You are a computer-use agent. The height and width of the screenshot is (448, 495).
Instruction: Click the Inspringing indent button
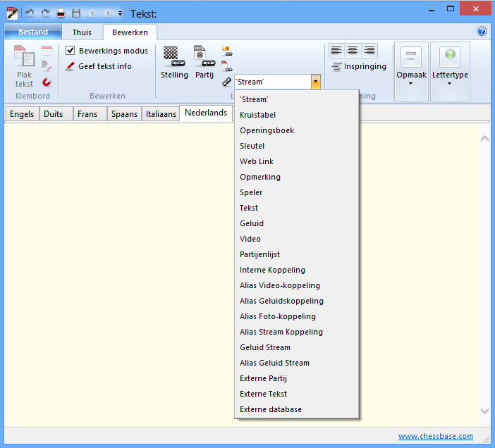[359, 66]
